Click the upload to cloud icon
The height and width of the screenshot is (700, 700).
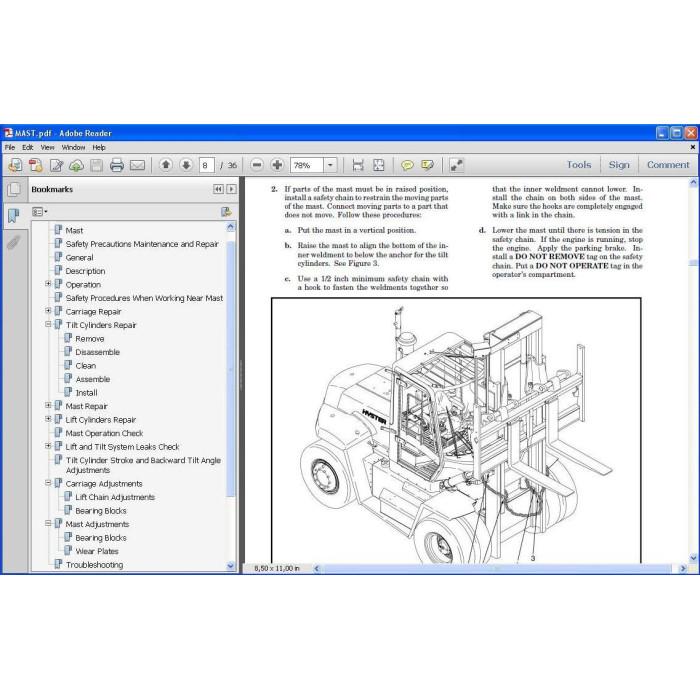click(x=76, y=165)
